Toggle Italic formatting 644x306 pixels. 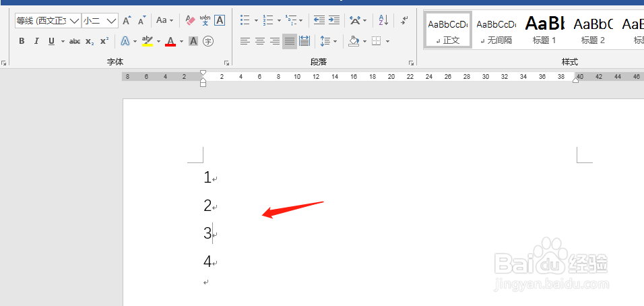36,41
